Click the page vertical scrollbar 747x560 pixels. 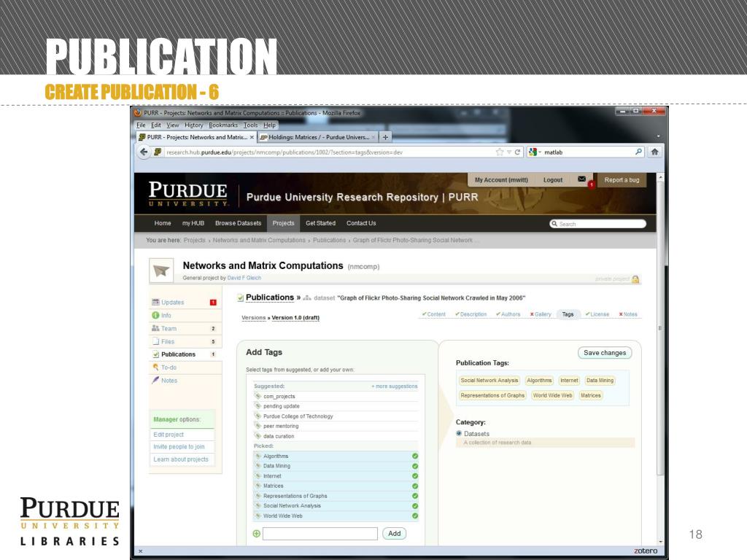pyautogui.click(x=660, y=329)
